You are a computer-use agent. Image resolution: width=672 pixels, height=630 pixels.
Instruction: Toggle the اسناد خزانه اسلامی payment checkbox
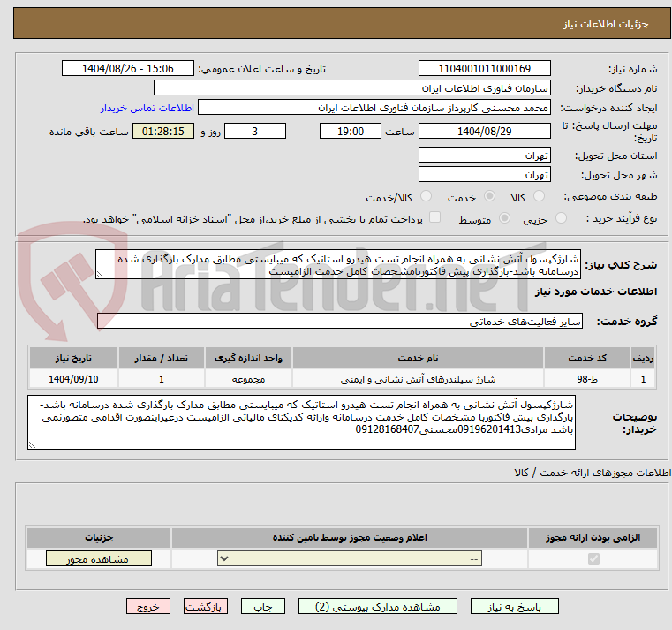tap(435, 217)
